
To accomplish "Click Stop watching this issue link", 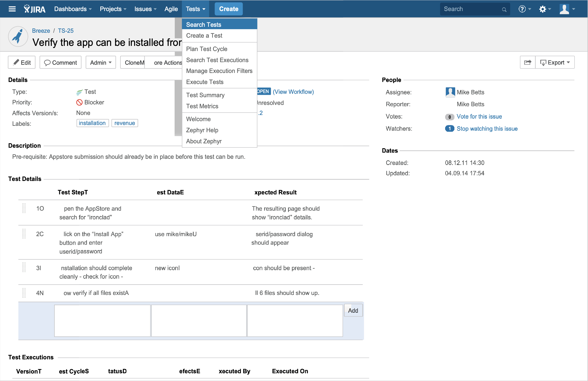I will [x=487, y=129].
